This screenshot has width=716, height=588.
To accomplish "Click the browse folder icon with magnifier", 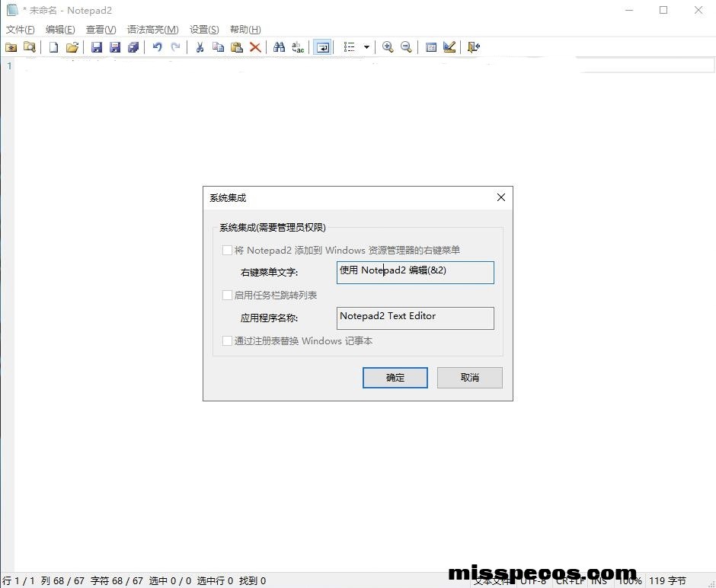I will point(29,47).
